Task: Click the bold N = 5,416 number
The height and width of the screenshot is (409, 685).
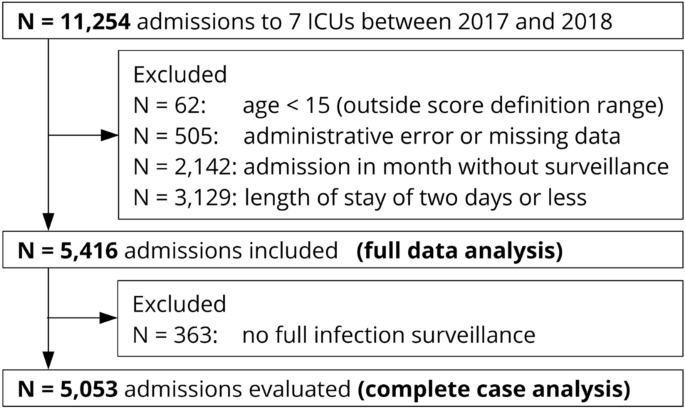Action: (68, 251)
